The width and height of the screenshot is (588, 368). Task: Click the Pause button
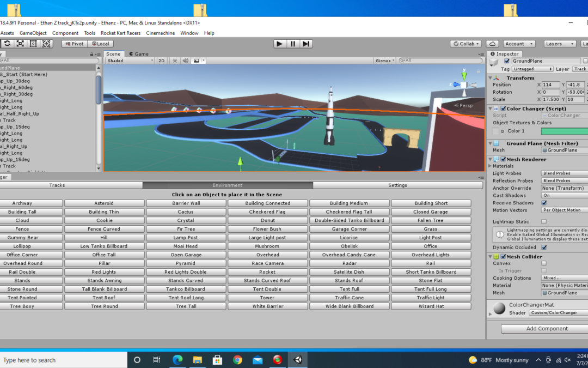point(293,44)
